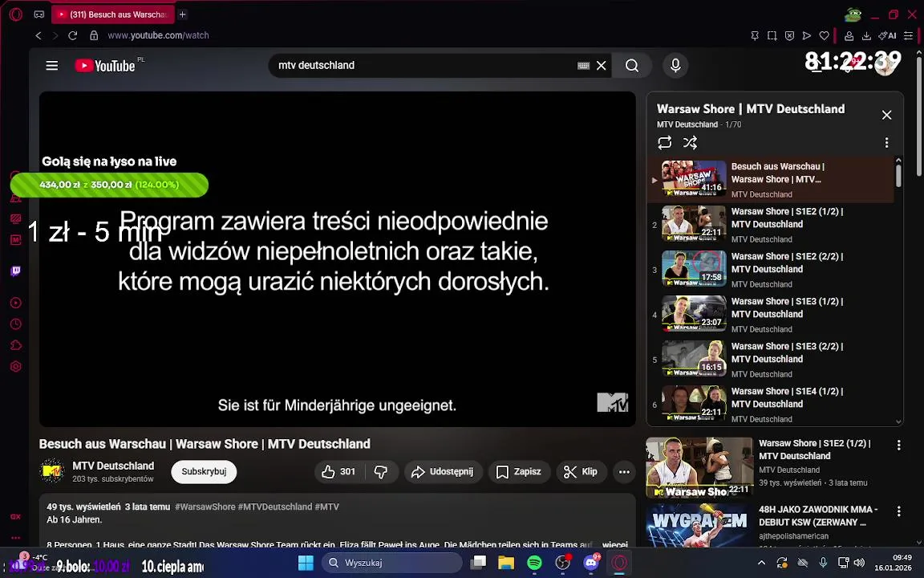Play playlist item Warsaw Shore S1E2 (2/2)
This screenshot has height=578, width=924.
pyautogui.click(x=771, y=270)
